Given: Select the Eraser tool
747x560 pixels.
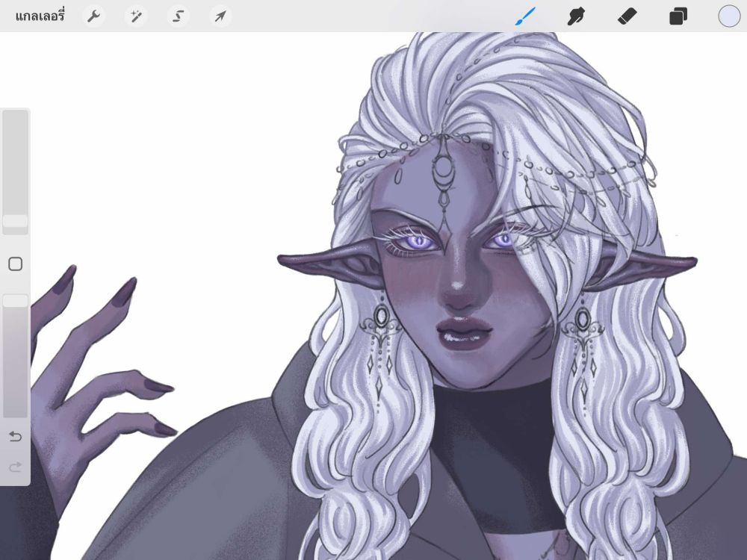Looking at the screenshot, I should (x=627, y=16).
